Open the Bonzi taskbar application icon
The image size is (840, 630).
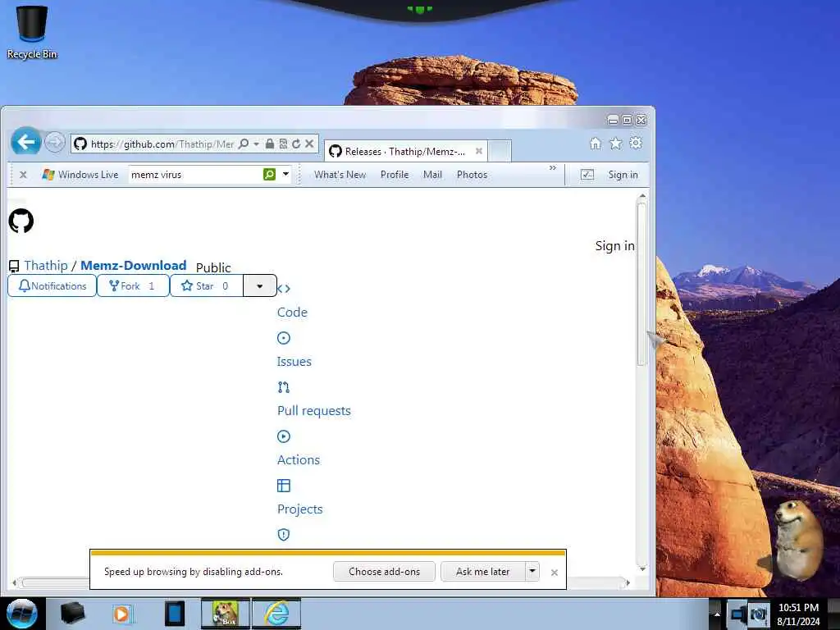(x=225, y=614)
